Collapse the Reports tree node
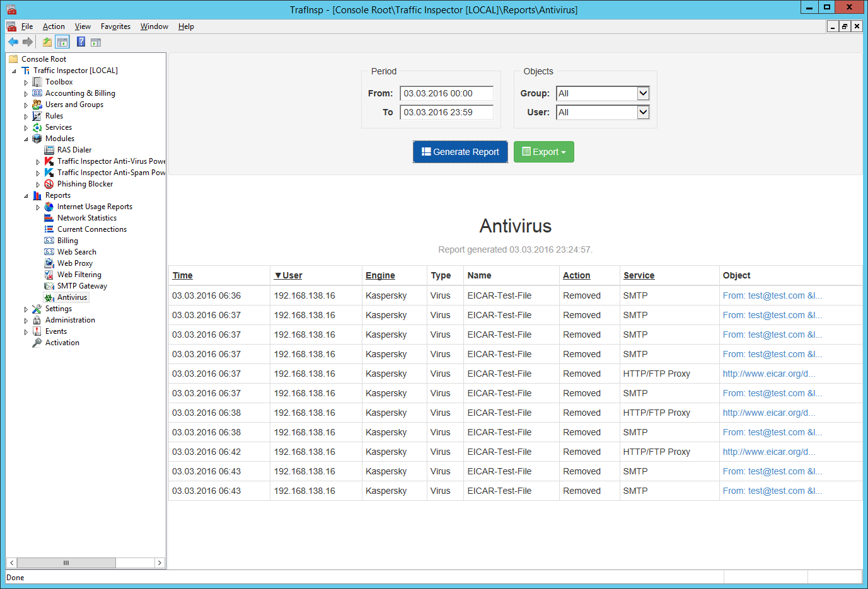 point(26,196)
